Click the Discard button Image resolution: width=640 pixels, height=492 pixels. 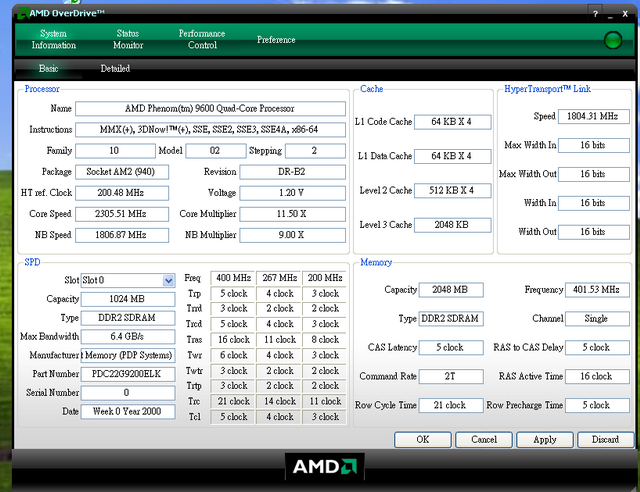(x=605, y=439)
